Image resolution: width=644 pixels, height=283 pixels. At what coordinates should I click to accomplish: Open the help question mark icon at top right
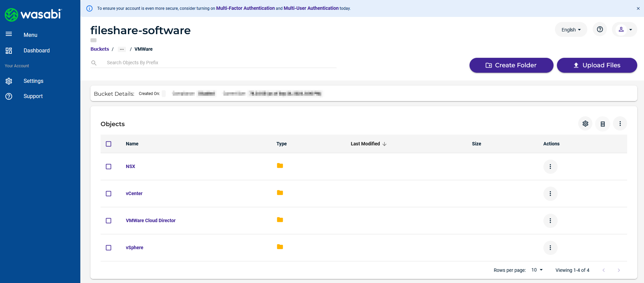point(600,29)
